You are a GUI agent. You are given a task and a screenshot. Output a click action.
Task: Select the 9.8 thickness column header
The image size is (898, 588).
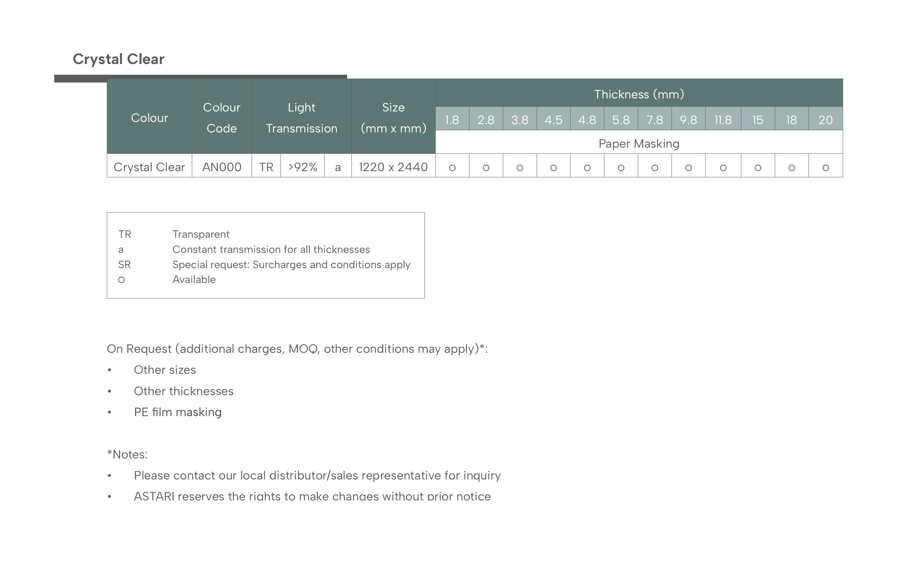(688, 118)
